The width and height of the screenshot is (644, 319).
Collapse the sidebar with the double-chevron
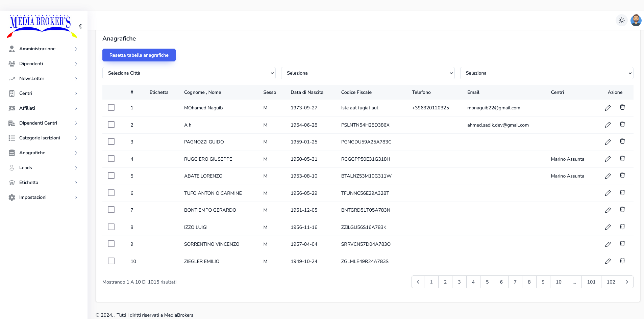pos(80,26)
